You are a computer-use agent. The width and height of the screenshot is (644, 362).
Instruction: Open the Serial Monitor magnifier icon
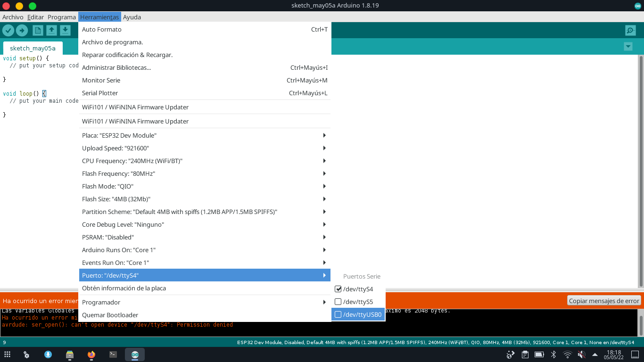tap(630, 31)
